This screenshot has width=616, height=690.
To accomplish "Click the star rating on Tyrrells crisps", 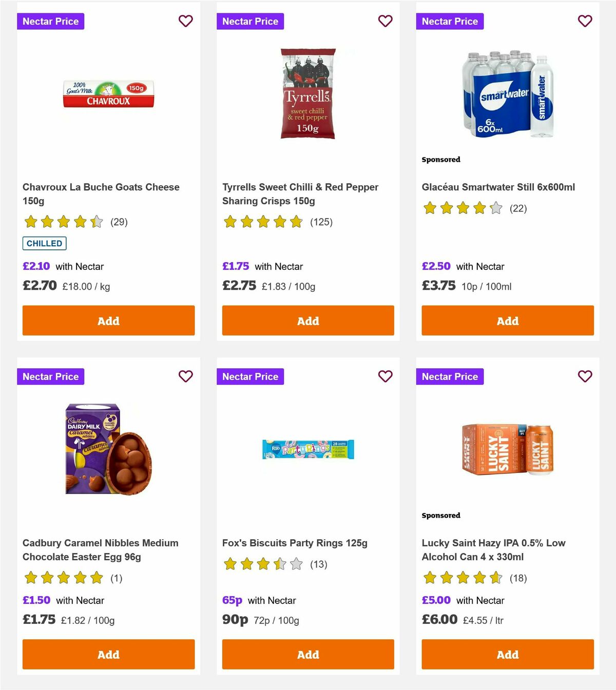I will point(262,222).
